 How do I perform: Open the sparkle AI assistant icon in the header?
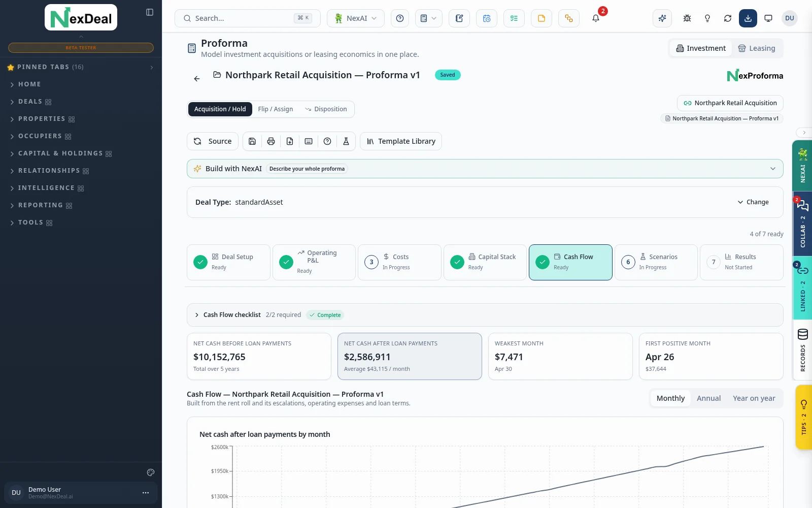[x=662, y=18]
